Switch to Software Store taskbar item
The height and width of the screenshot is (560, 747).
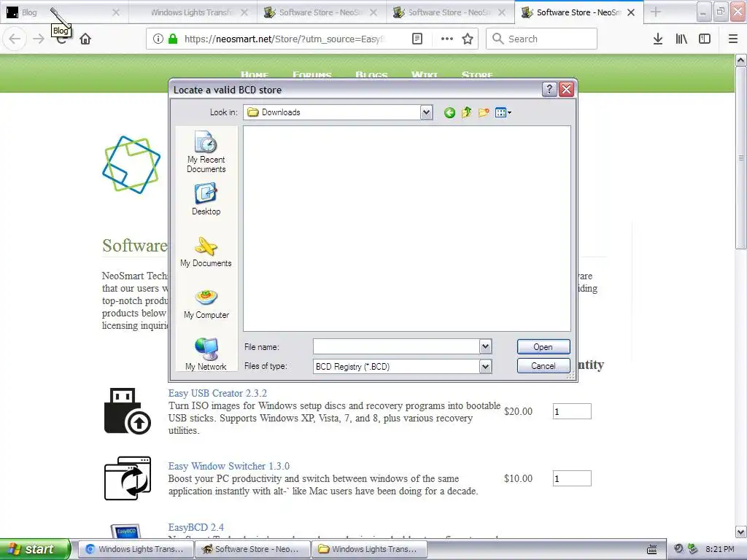252,549
